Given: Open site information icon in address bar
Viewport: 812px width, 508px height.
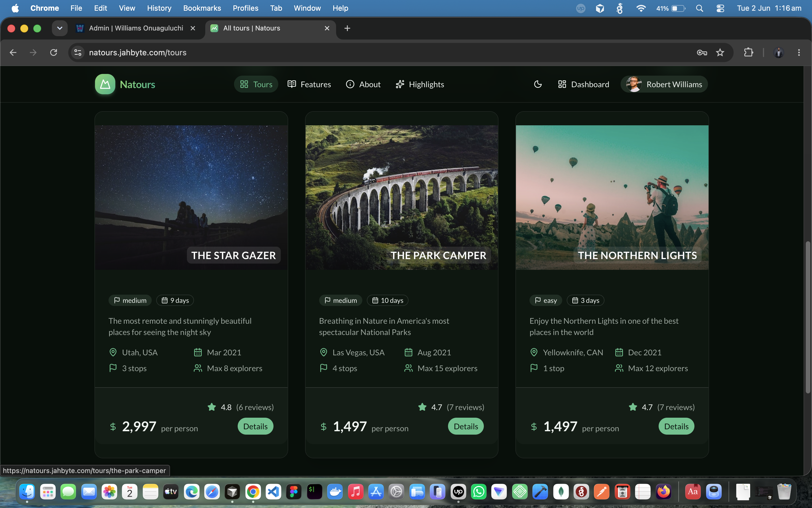Looking at the screenshot, I should point(78,52).
